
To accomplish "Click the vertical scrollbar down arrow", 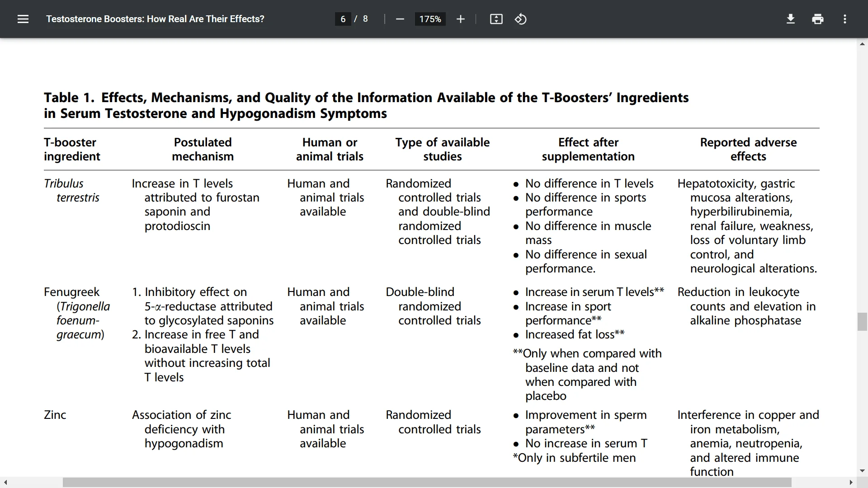I will (862, 471).
